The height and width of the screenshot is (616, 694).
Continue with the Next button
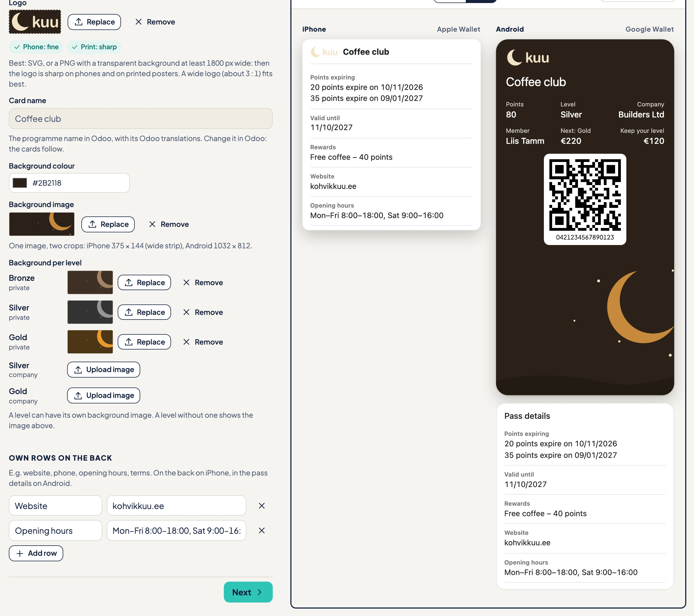(x=248, y=592)
